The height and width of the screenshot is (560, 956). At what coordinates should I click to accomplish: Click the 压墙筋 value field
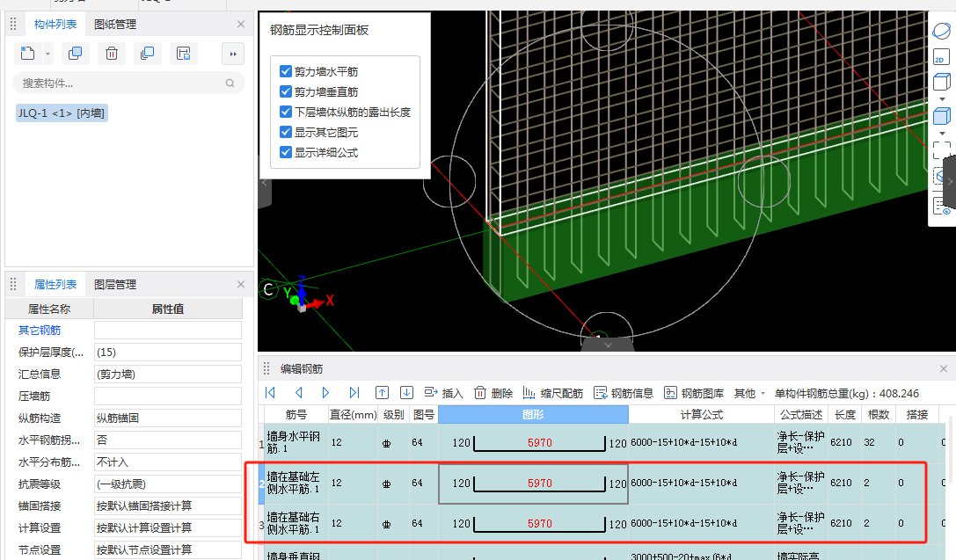coord(168,396)
